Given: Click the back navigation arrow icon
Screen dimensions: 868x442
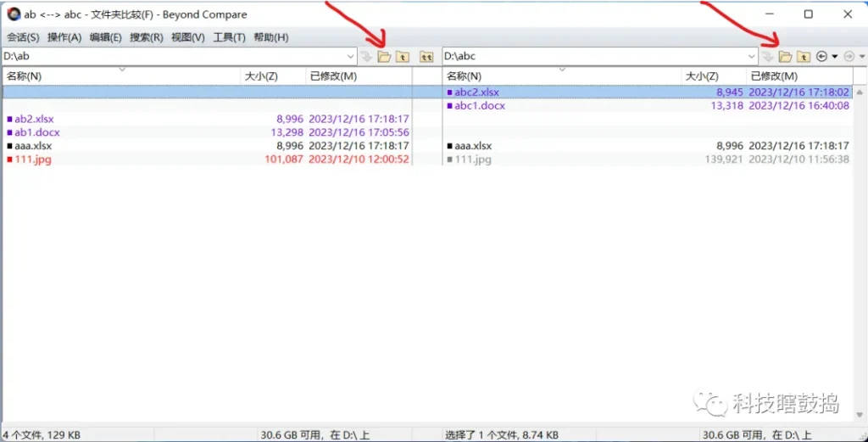Looking at the screenshot, I should coord(821,57).
